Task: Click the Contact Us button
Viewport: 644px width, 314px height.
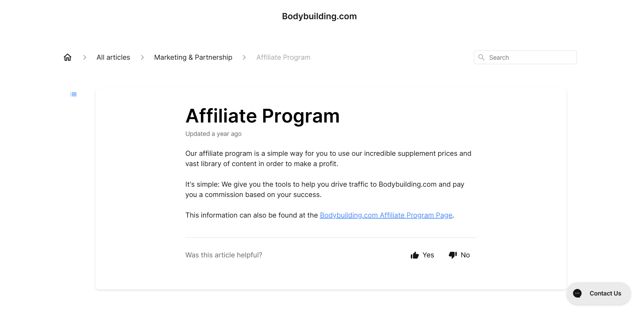Action: [598, 293]
